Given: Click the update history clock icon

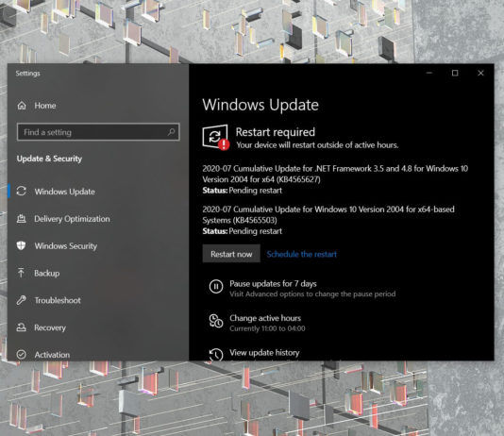Looking at the screenshot, I should coord(216,355).
